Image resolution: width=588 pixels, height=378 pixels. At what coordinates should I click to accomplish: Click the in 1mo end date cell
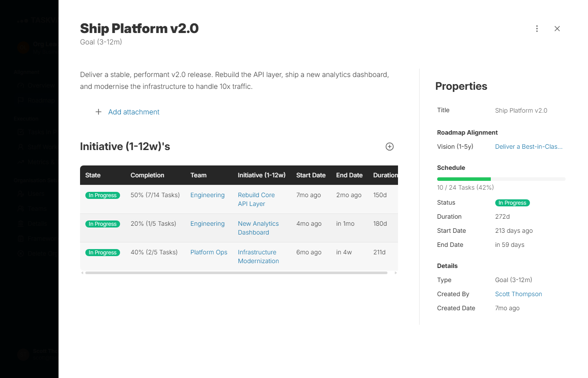click(345, 224)
